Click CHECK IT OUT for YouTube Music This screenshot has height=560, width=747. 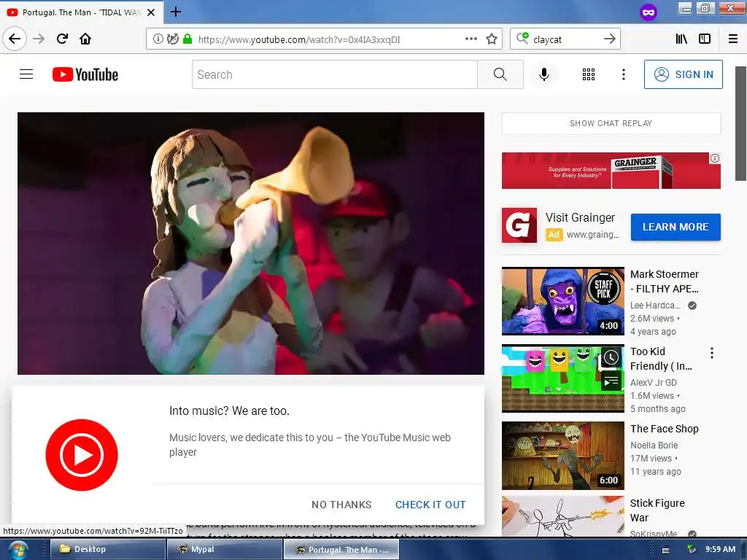[x=430, y=505]
